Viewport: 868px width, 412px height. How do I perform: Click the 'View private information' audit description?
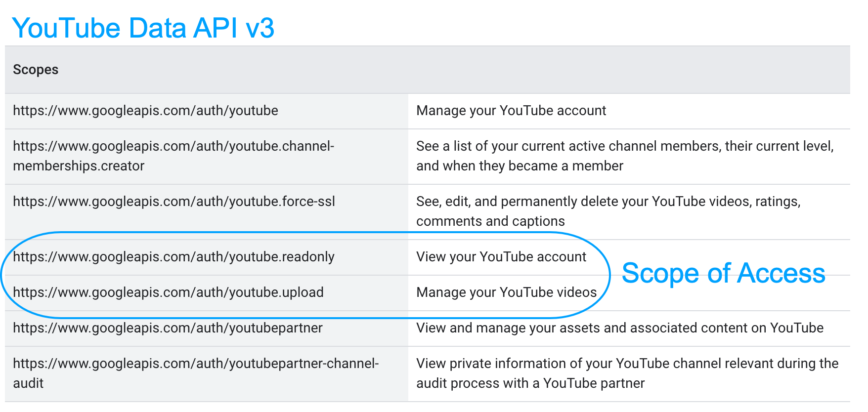(627, 373)
